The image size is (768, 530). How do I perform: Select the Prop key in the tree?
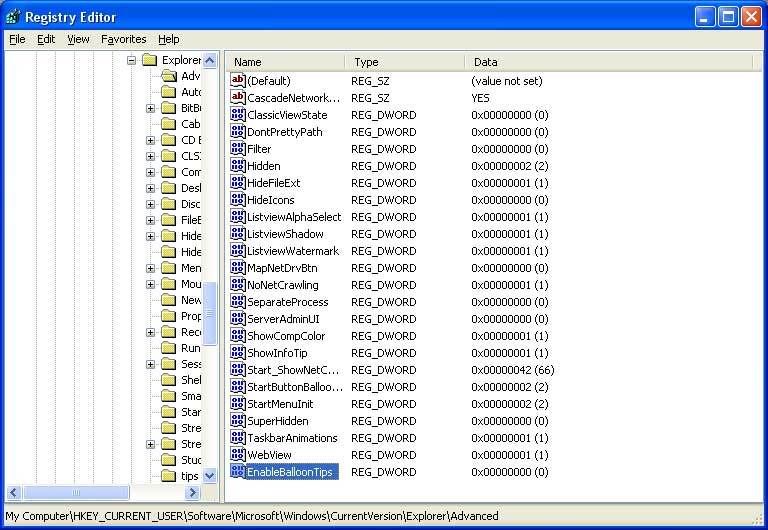pos(191,316)
